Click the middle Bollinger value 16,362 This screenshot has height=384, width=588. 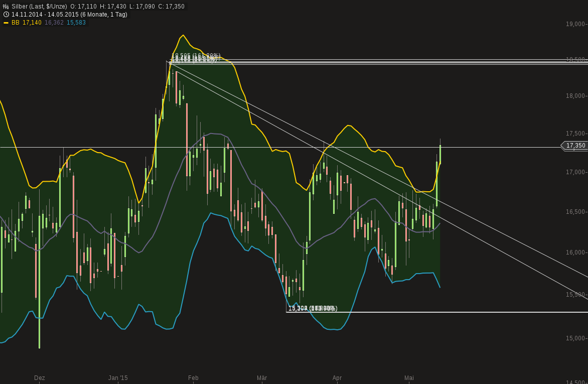coord(54,23)
